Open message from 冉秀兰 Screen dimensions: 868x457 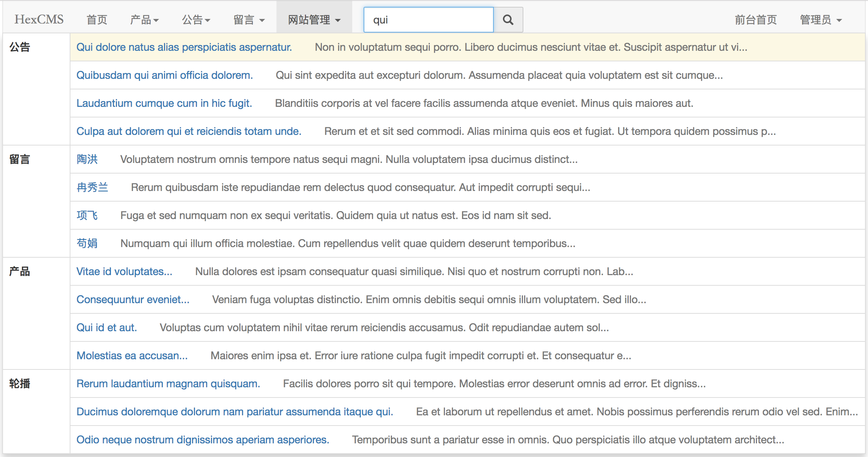point(92,187)
